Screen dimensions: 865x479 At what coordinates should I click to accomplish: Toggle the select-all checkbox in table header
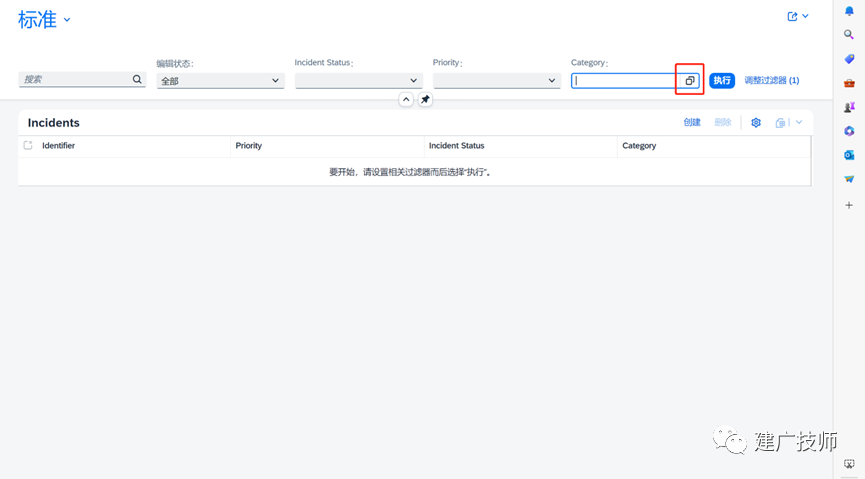click(x=28, y=146)
